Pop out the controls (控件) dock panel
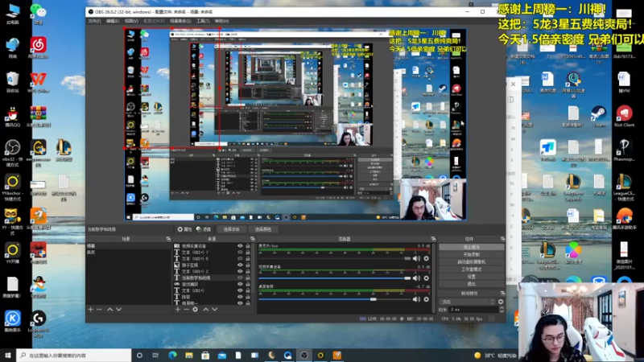The width and height of the screenshot is (644, 362). (502, 238)
